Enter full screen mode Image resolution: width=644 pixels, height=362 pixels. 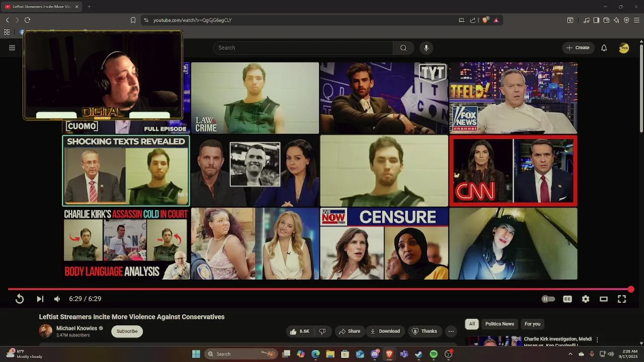(622, 299)
